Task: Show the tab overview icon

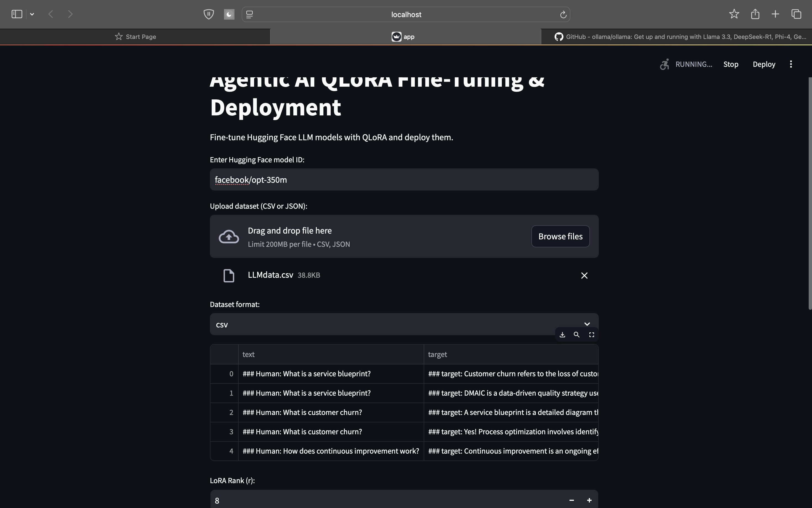Action: click(x=796, y=14)
